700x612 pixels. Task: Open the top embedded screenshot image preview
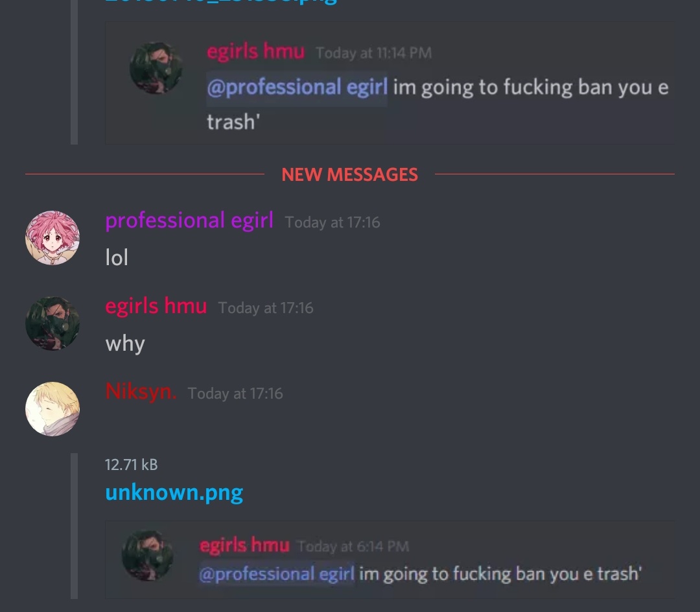pos(390,84)
